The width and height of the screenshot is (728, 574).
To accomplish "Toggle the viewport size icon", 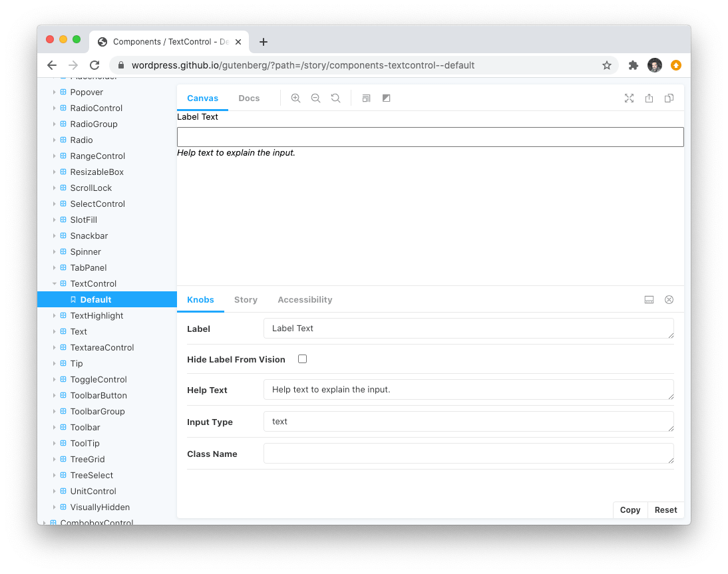I will 366,98.
